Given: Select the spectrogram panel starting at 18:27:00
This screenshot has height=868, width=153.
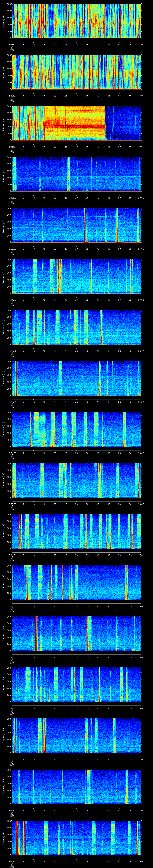Looking at the screenshot, I should [x=76, y=582].
